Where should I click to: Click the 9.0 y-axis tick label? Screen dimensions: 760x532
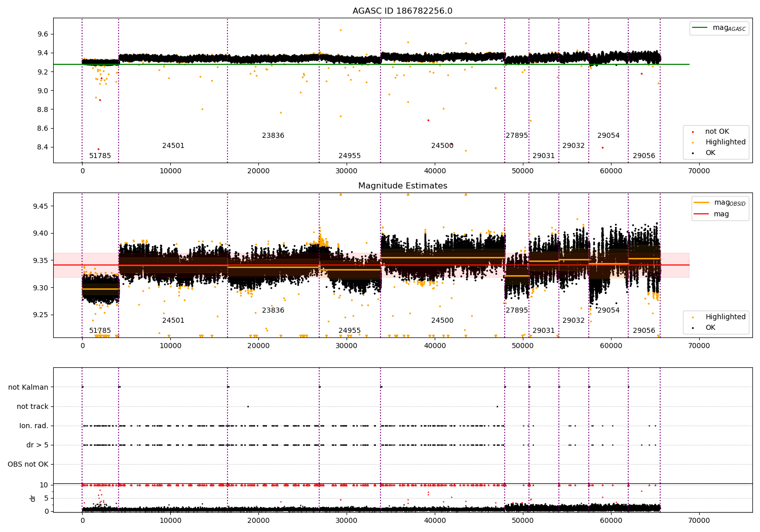[43, 91]
